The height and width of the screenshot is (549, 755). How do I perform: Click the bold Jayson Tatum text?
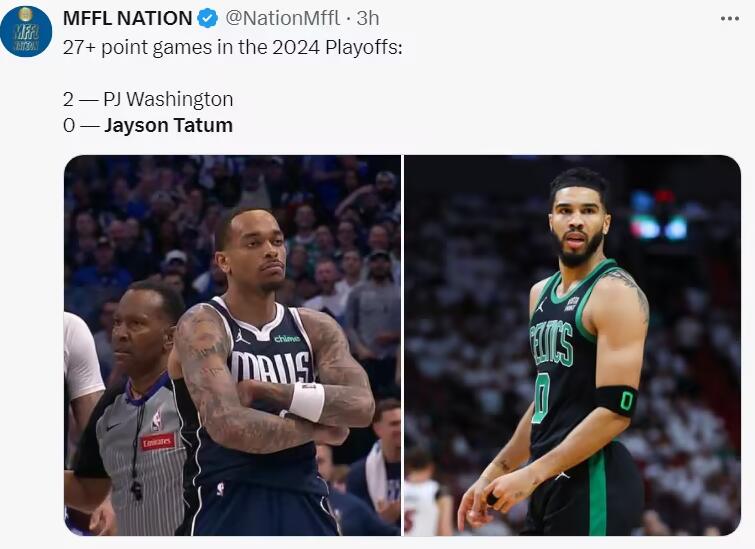click(169, 125)
